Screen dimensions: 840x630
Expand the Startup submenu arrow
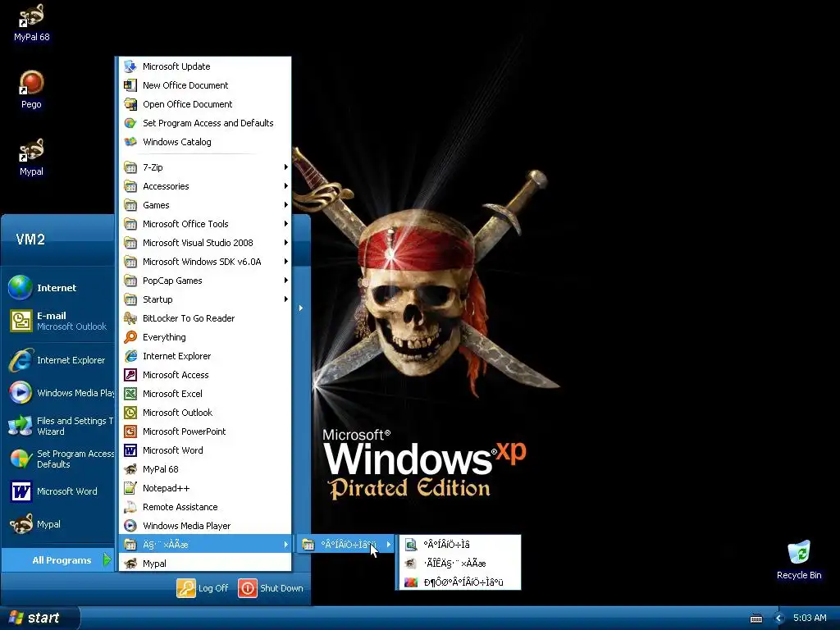(x=286, y=299)
